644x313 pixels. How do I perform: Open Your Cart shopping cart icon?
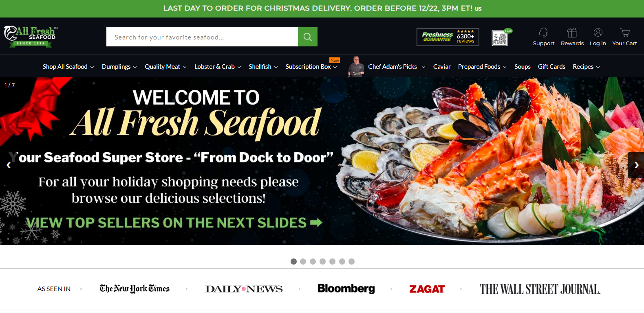pyautogui.click(x=625, y=33)
